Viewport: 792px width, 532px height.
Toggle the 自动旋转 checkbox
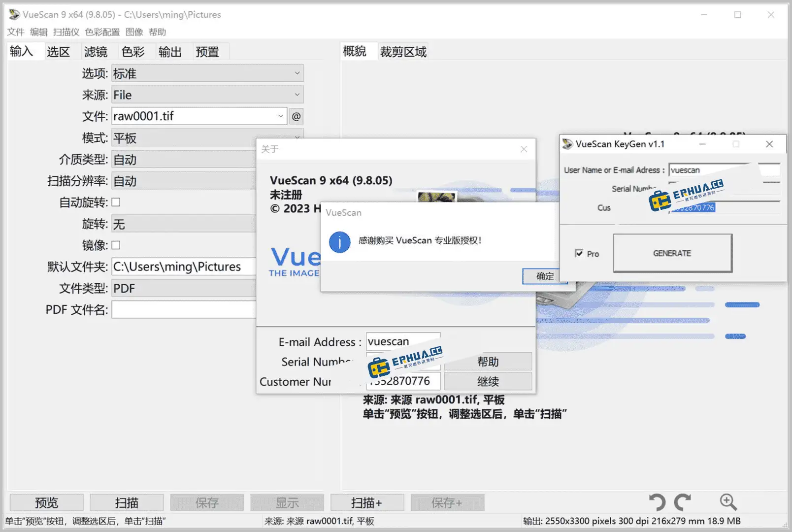[x=116, y=202]
